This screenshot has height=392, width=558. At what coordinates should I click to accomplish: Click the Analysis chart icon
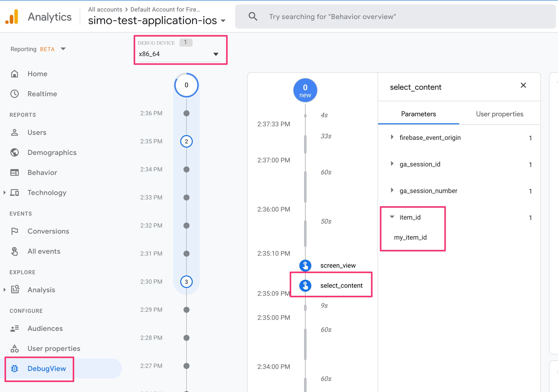(x=15, y=289)
